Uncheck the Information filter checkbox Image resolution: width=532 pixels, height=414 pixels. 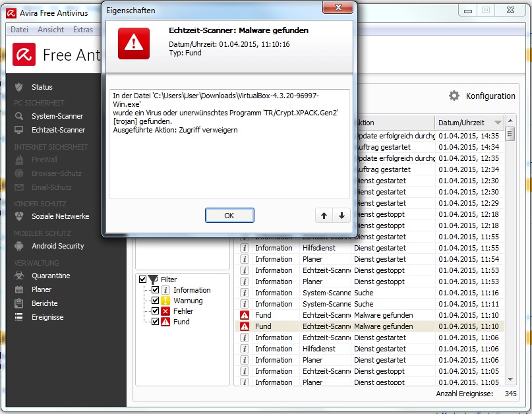tap(155, 290)
